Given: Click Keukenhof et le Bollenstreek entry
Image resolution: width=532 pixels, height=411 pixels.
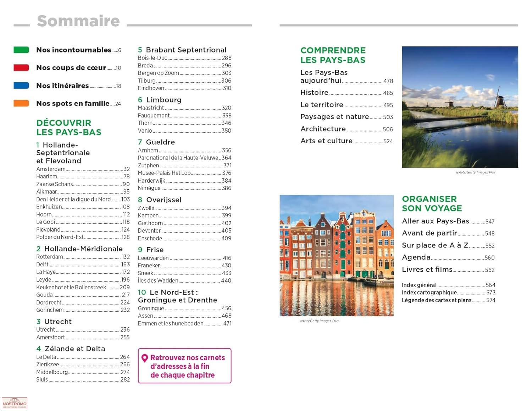Looking at the screenshot, I should point(83,287).
